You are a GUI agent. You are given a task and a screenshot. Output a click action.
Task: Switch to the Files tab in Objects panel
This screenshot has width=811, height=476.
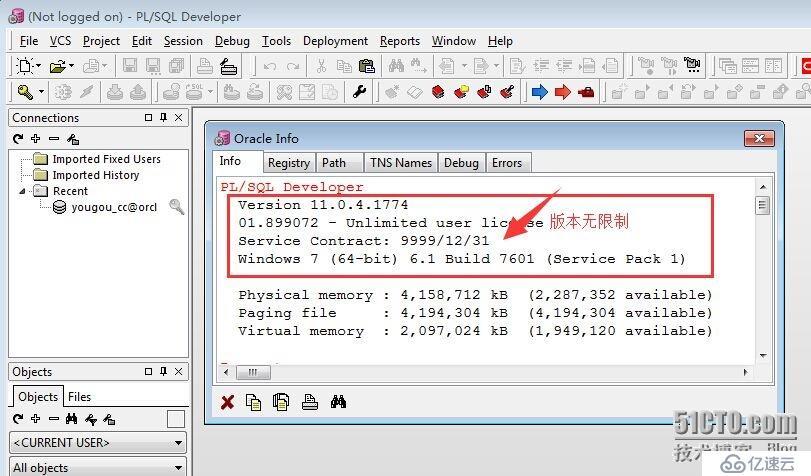pyautogui.click(x=80, y=397)
